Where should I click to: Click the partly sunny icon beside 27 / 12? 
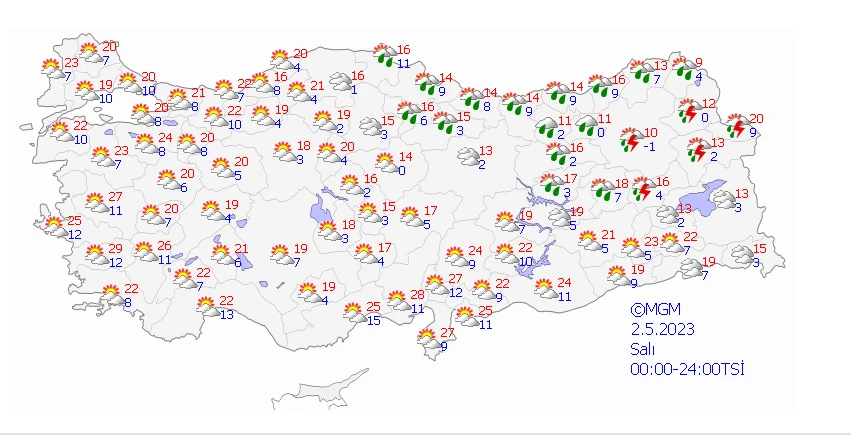[x=437, y=285]
